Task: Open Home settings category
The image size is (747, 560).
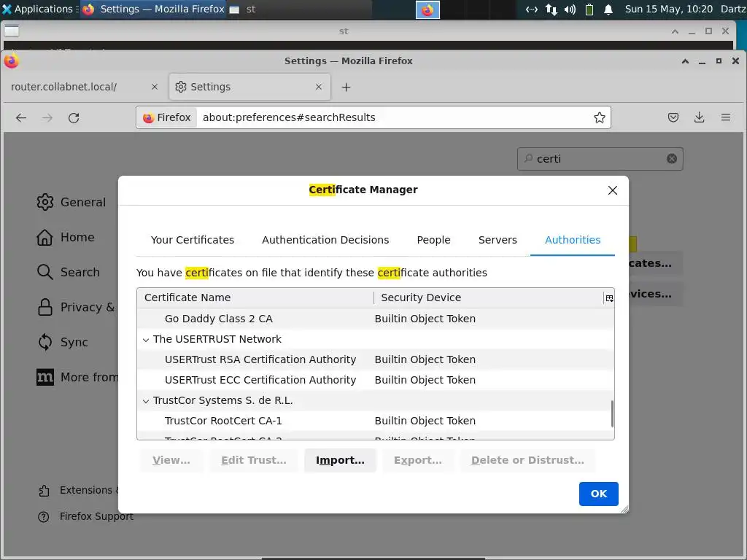Action: pyautogui.click(x=66, y=237)
